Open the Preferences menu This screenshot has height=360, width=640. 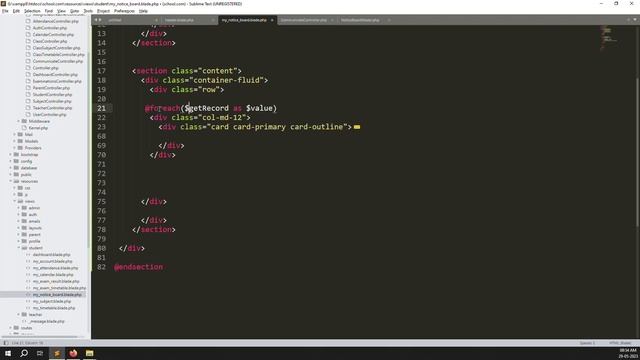(124, 11)
